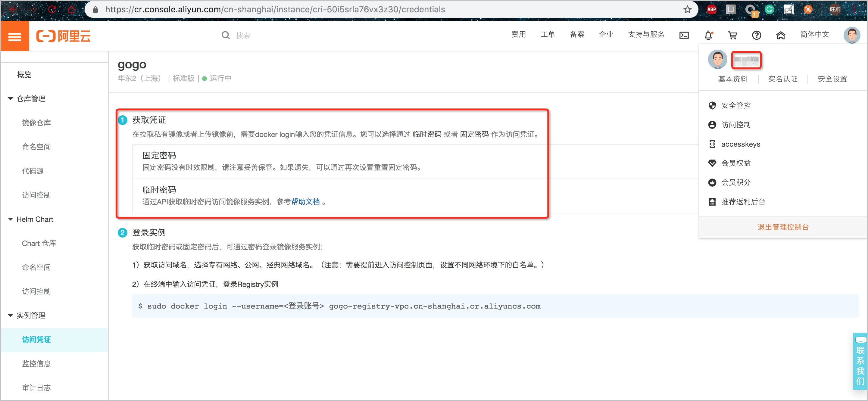Open the orange hamburger menu

click(15, 36)
